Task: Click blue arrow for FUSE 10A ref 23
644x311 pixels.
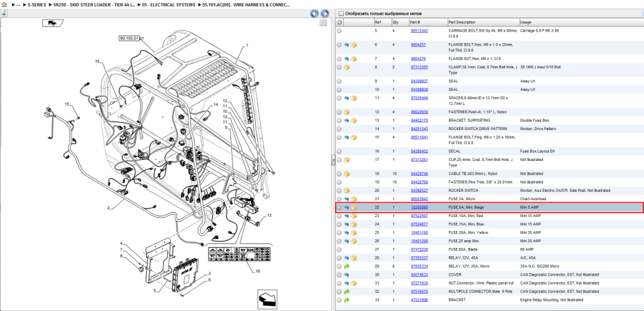Action: tap(346, 216)
